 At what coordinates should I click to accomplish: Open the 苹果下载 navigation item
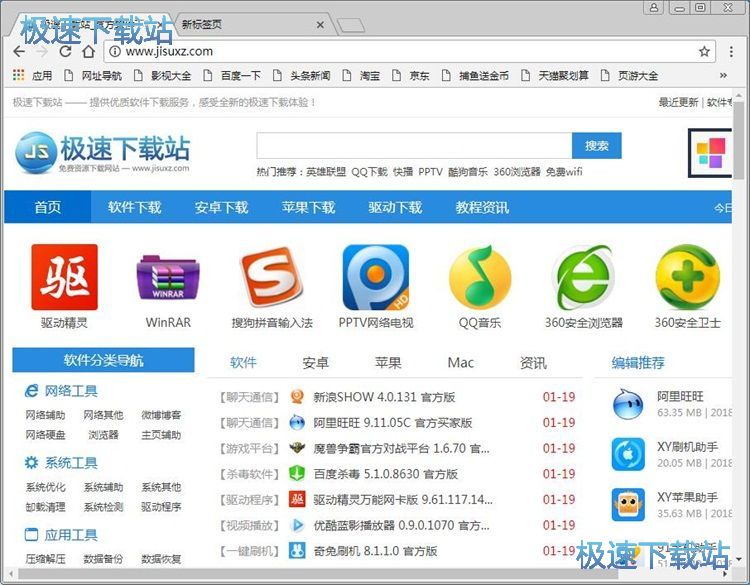[309, 207]
